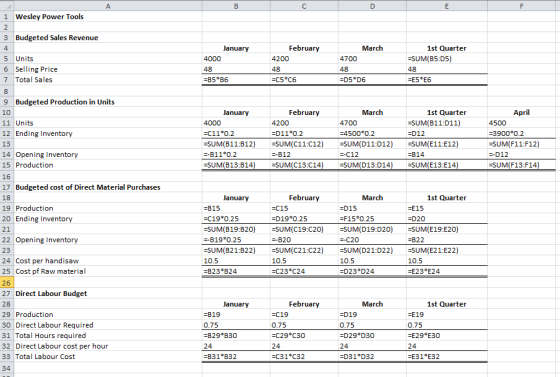This screenshot has width=560, height=377.
Task: Select cell D5 with value 4700
Action: coord(372,59)
